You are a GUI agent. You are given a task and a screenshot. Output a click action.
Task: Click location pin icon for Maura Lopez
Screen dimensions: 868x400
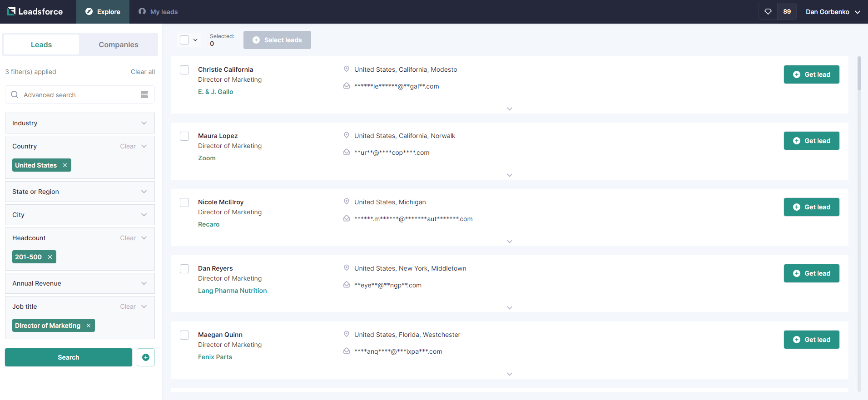click(347, 135)
